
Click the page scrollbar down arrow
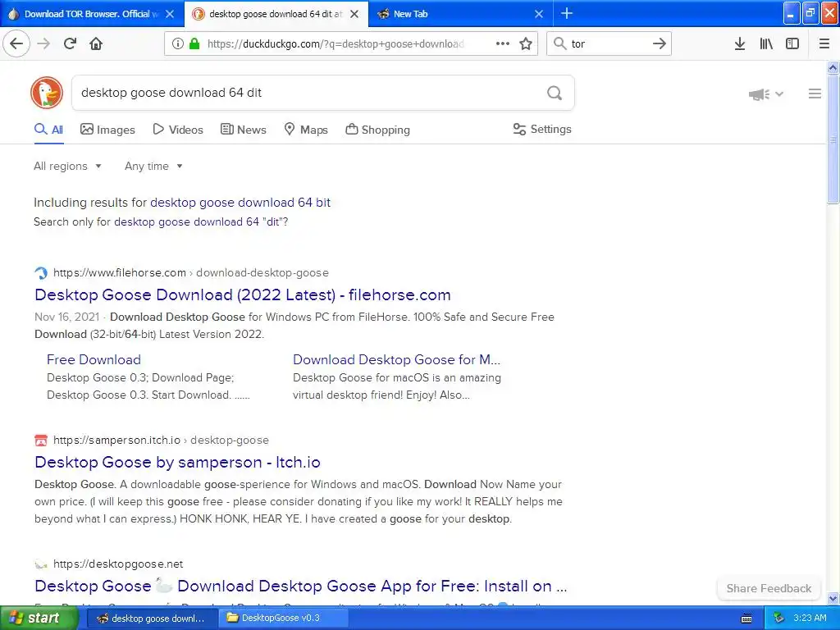833,598
